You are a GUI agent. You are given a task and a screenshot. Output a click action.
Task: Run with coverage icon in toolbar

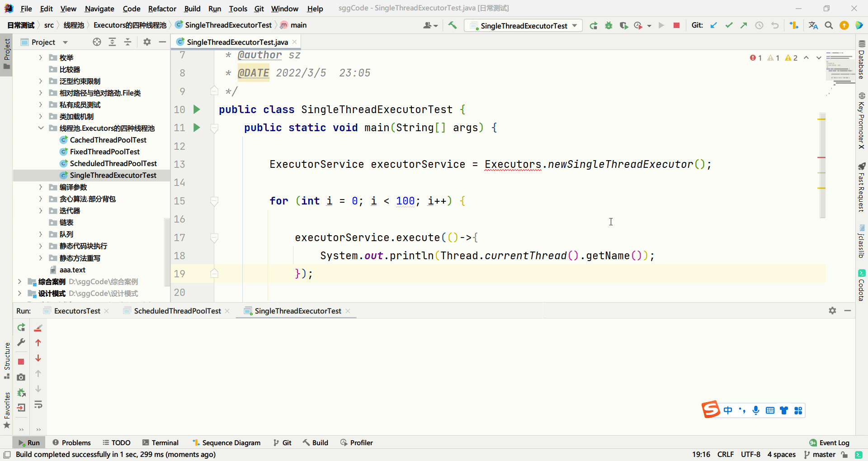coord(624,25)
